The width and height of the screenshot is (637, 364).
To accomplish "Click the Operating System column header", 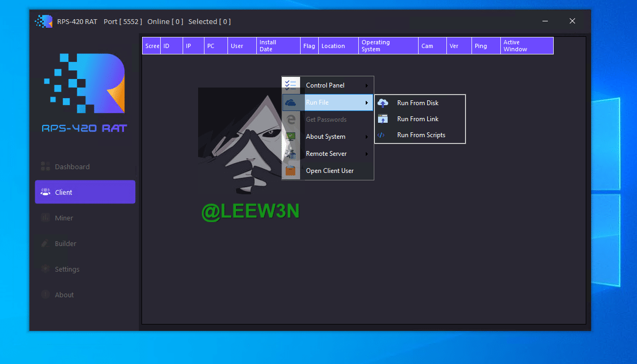I will pyautogui.click(x=388, y=46).
